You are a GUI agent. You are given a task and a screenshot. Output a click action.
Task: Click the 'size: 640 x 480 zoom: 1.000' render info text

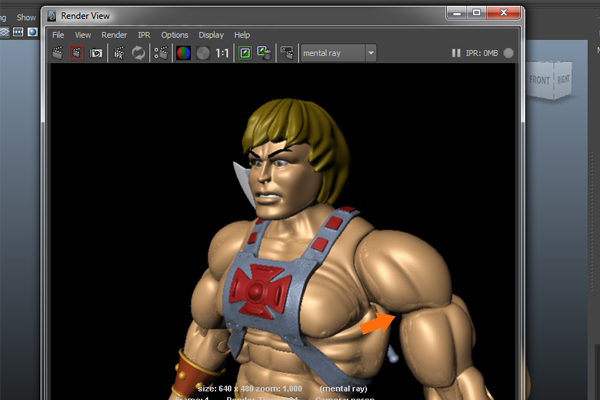[250, 389]
